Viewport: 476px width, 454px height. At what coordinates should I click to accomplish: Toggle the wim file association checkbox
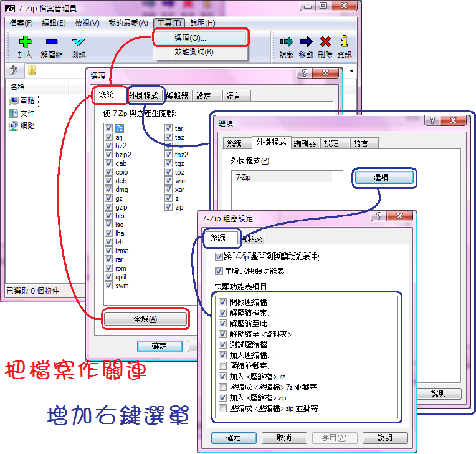(168, 180)
